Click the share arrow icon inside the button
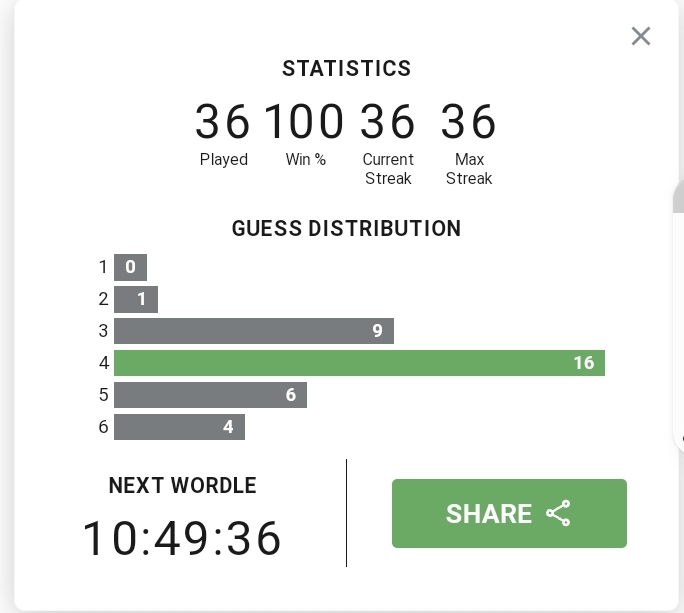Viewport: 684px width, 613px height. click(558, 513)
